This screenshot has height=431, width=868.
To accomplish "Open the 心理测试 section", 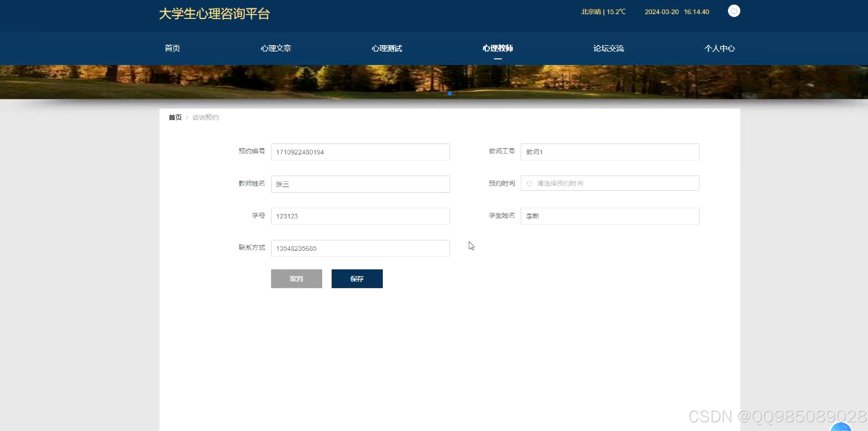I will click(387, 48).
